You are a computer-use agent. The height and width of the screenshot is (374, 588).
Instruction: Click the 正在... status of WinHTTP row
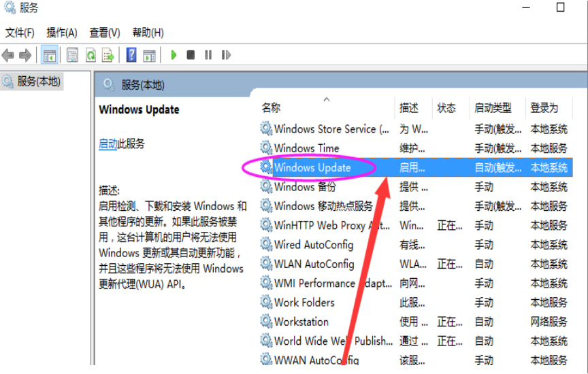(x=450, y=226)
